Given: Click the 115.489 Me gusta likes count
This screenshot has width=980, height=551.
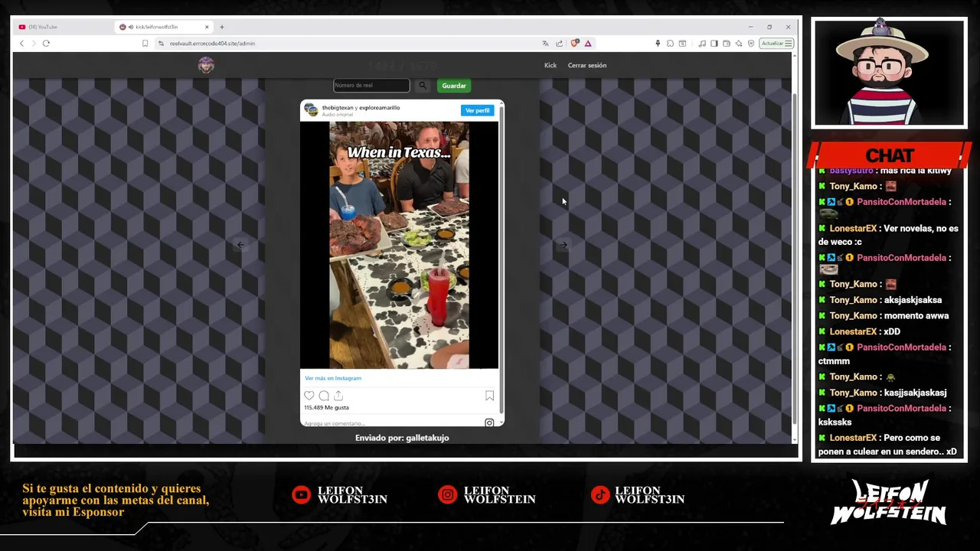Looking at the screenshot, I should (326, 408).
